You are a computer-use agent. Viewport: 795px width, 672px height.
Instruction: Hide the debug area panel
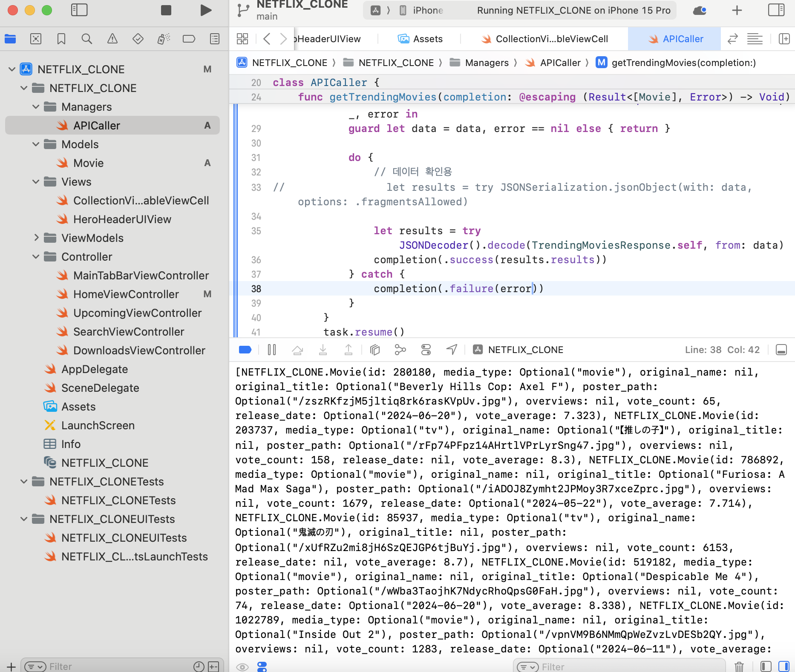tap(781, 350)
